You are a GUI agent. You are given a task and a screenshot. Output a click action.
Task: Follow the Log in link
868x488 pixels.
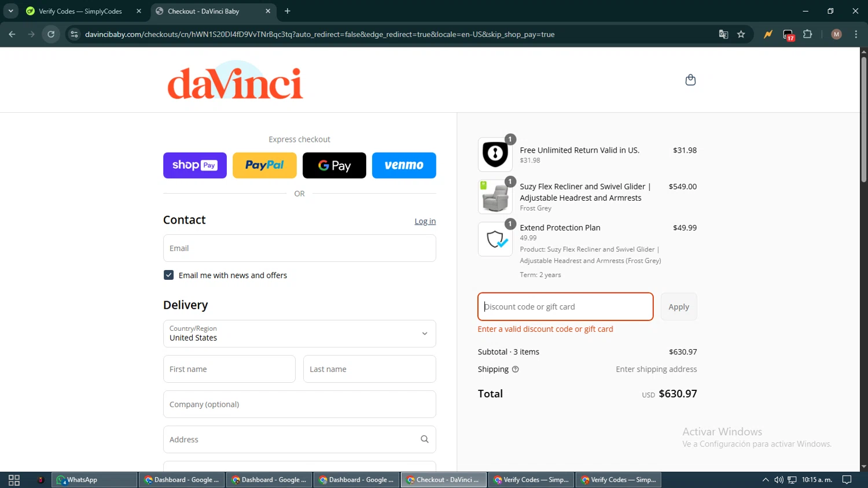click(x=425, y=221)
